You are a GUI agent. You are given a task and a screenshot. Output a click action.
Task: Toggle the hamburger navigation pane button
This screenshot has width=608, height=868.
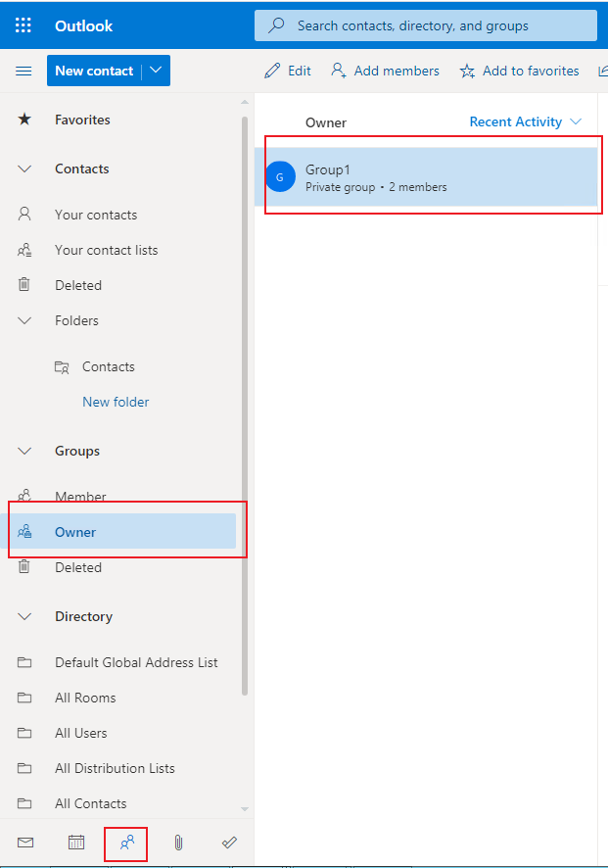23,71
